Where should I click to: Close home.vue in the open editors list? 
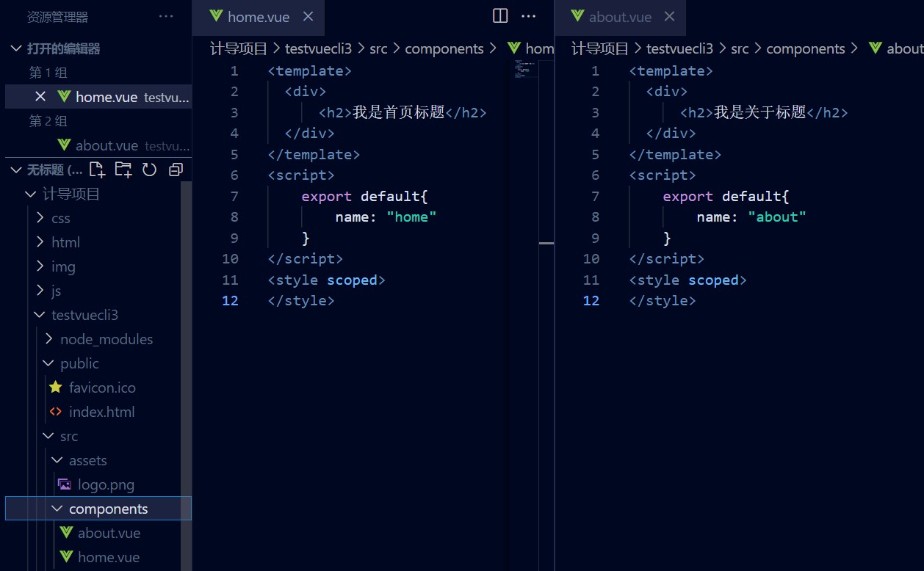click(x=41, y=96)
